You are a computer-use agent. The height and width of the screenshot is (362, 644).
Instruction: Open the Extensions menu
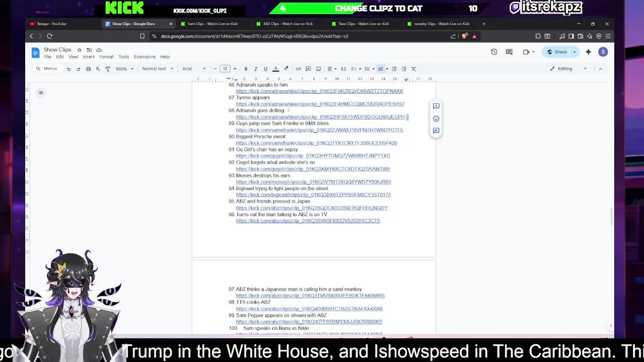pyautogui.click(x=144, y=57)
